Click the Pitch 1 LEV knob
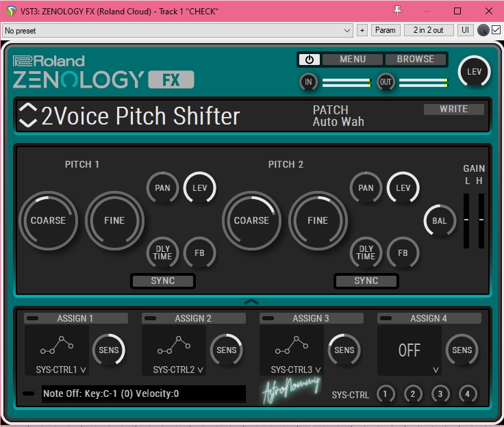 pyautogui.click(x=199, y=188)
